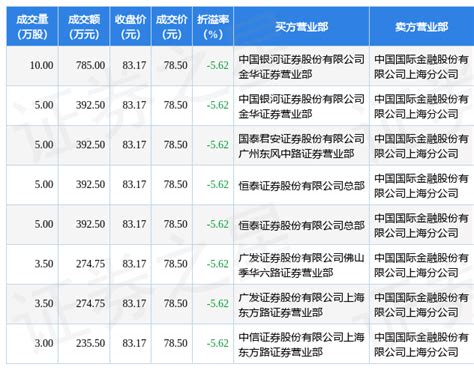This screenshot has height=370, width=474.
Task: Select the first 274.75 amount cell
Action: (90, 264)
